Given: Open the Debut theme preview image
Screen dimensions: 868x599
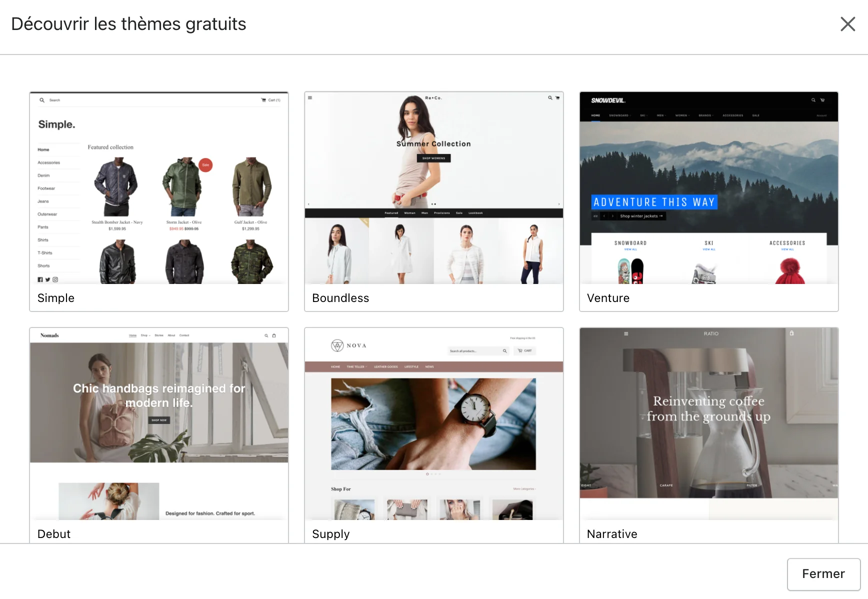Looking at the screenshot, I should (159, 424).
